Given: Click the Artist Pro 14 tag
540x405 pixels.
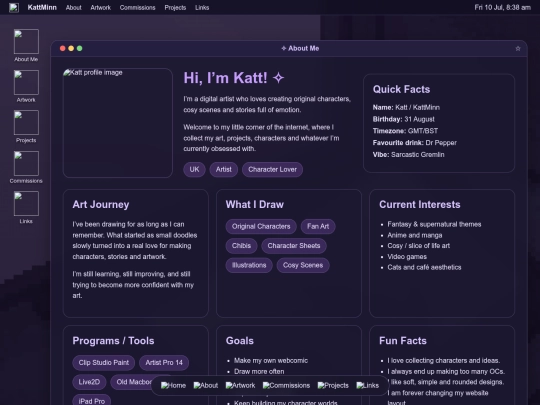Looking at the screenshot, I should click(164, 363).
